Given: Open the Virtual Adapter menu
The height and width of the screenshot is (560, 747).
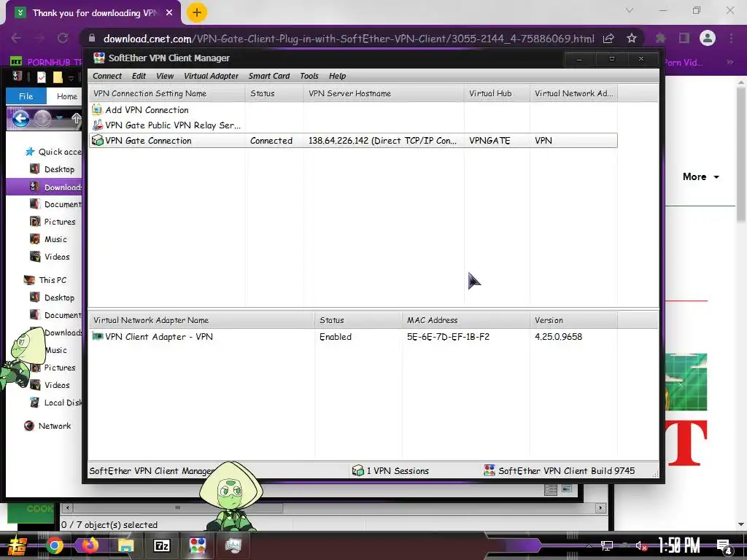Looking at the screenshot, I should tap(211, 76).
